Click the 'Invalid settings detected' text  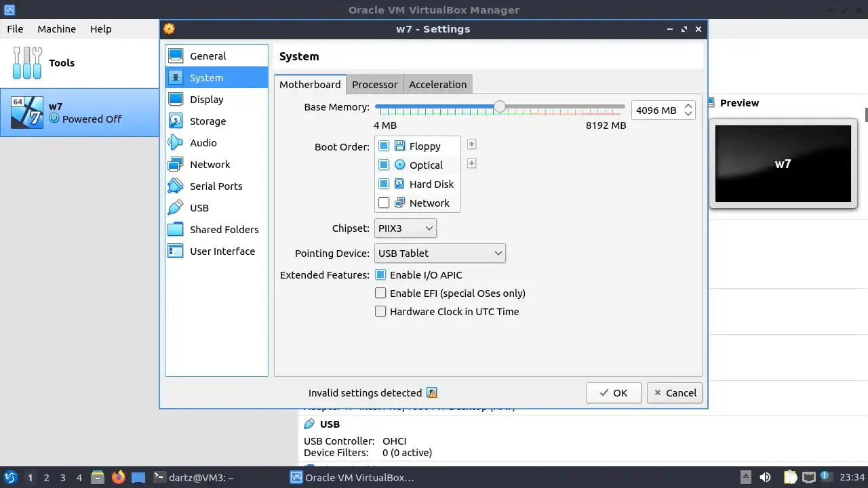(365, 393)
